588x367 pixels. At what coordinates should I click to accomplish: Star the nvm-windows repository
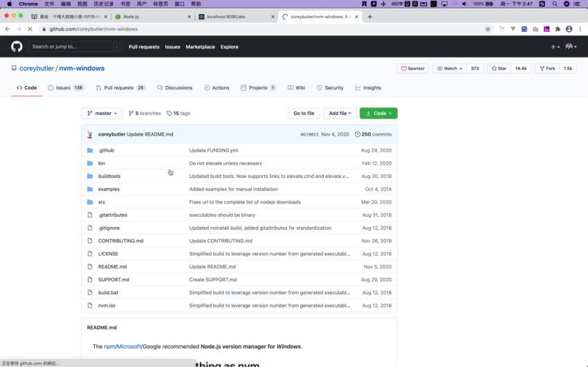tap(499, 69)
